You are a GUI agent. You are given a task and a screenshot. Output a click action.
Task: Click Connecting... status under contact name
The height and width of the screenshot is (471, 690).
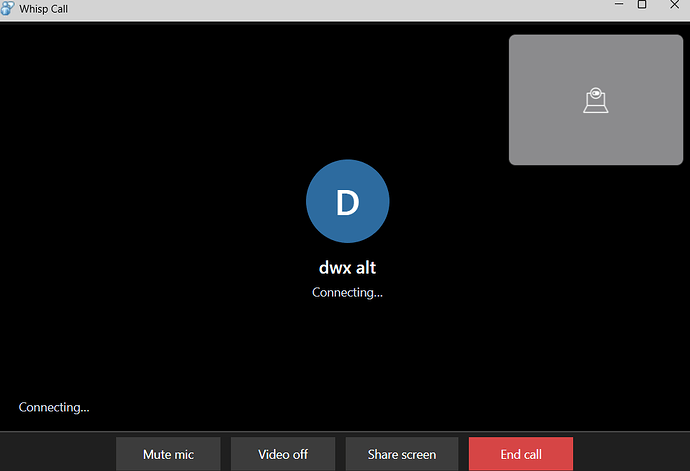coord(348,292)
